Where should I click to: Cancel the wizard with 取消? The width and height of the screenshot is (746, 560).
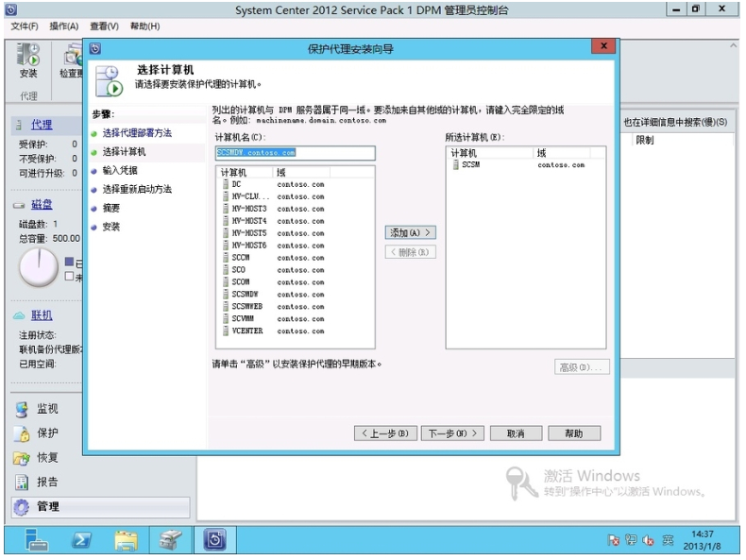click(516, 433)
